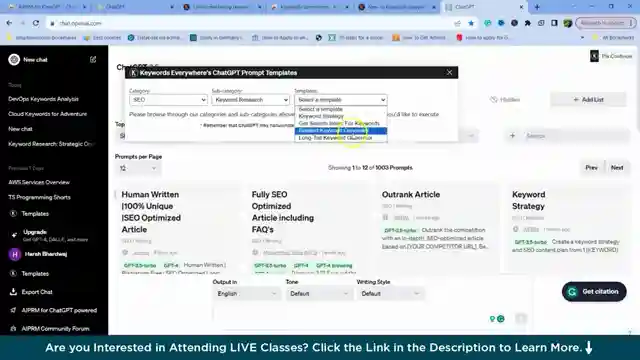The width and height of the screenshot is (640, 360).
Task: Go to previous prompts with Prev
Action: [x=591, y=168]
